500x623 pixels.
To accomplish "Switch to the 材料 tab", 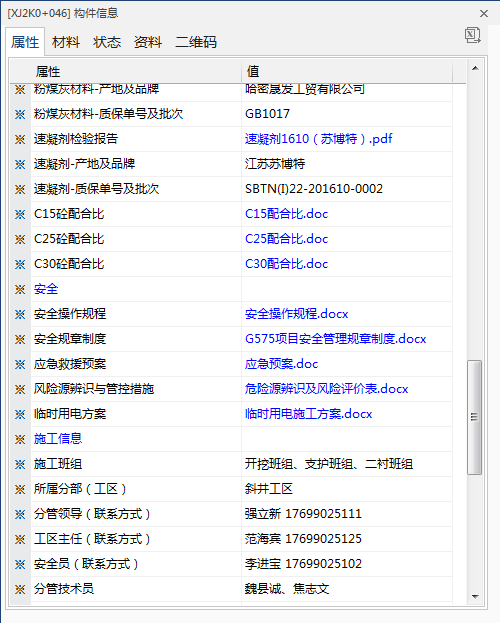I will coord(66,42).
